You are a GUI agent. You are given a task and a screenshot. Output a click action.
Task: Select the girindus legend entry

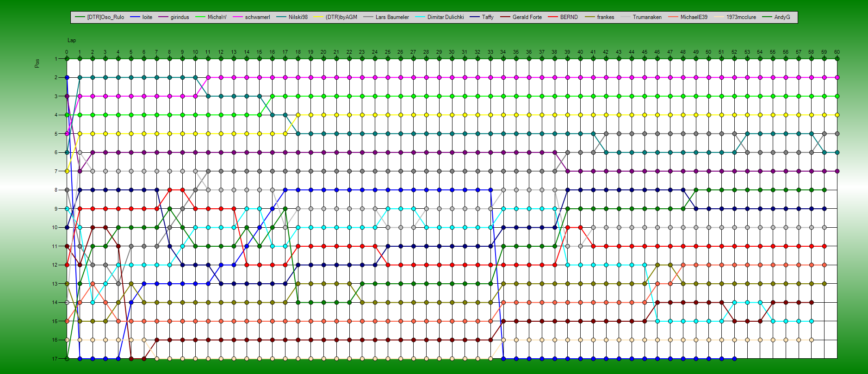pyautogui.click(x=174, y=17)
